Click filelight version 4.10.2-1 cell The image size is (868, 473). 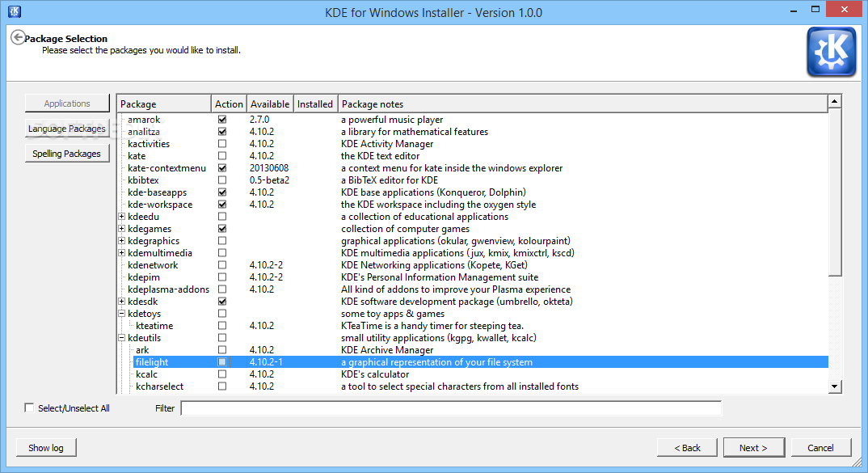click(266, 361)
